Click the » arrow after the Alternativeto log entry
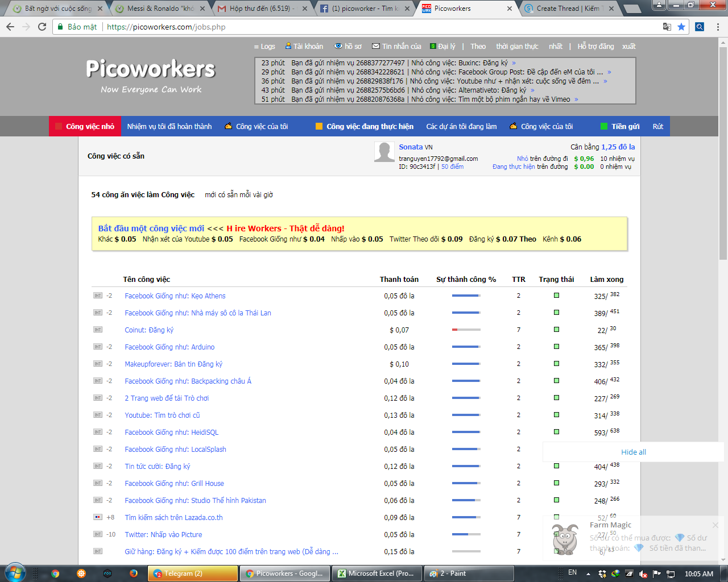Image resolution: width=728 pixels, height=582 pixels. click(x=532, y=90)
